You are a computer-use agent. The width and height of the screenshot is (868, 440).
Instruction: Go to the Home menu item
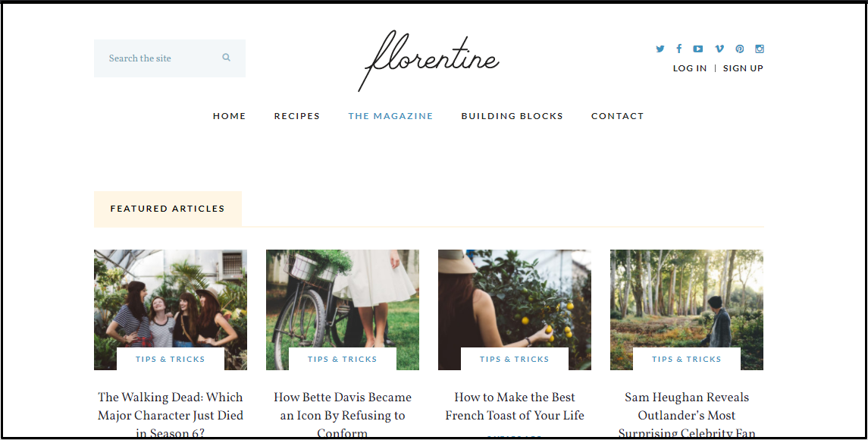click(229, 116)
